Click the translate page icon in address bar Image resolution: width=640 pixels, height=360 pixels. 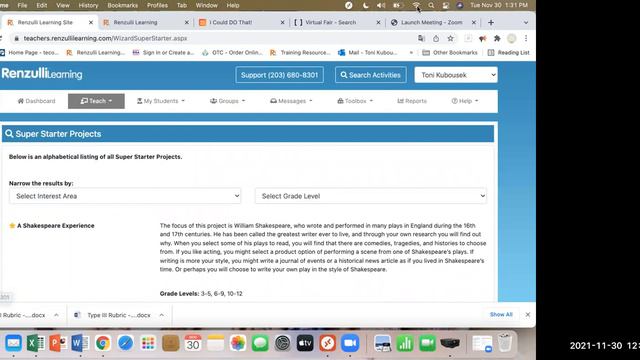[421, 38]
